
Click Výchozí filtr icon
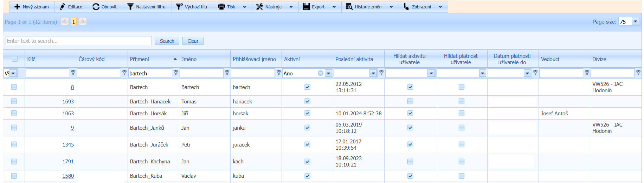179,7
